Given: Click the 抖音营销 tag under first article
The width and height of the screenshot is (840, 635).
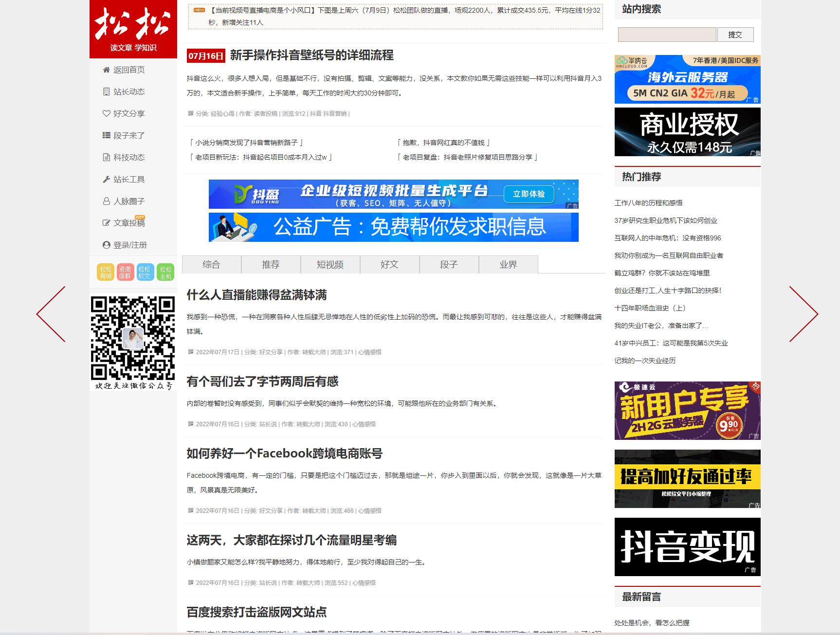Looking at the screenshot, I should click(x=335, y=113).
